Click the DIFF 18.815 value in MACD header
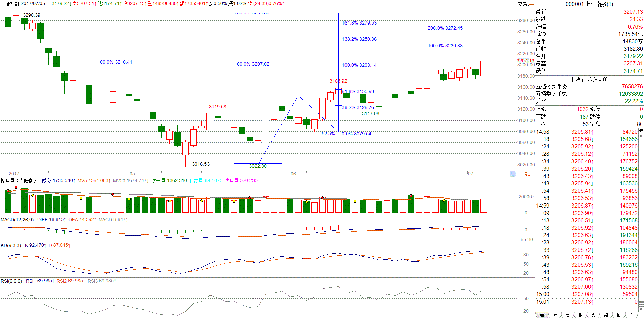This screenshot has height=319, width=644. [51, 220]
